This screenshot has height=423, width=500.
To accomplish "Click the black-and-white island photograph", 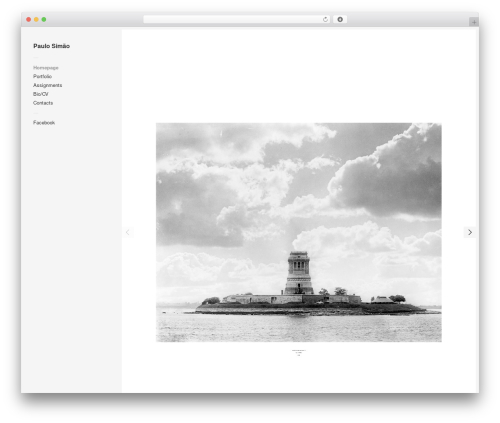I will (x=299, y=232).
